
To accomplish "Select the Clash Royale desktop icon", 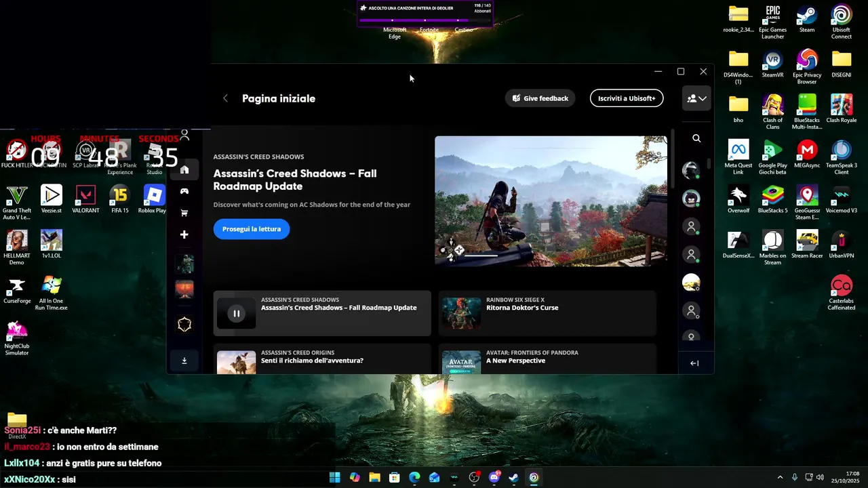I will point(842,109).
